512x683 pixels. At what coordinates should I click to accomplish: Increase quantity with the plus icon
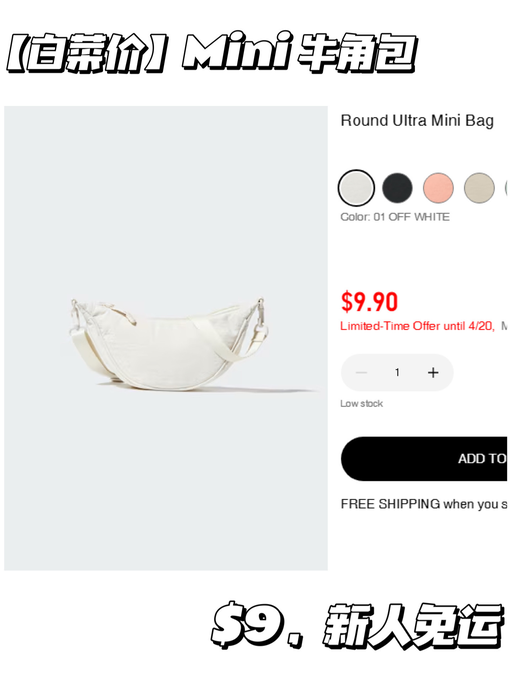click(433, 372)
